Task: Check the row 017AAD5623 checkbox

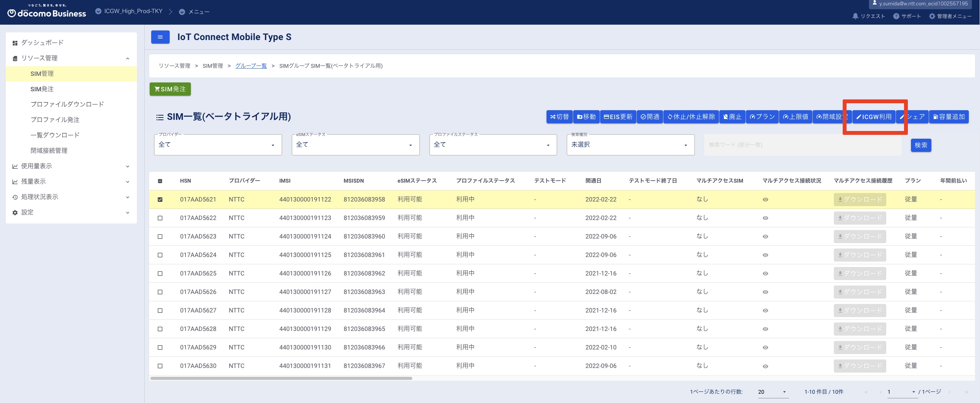Action: (x=160, y=237)
